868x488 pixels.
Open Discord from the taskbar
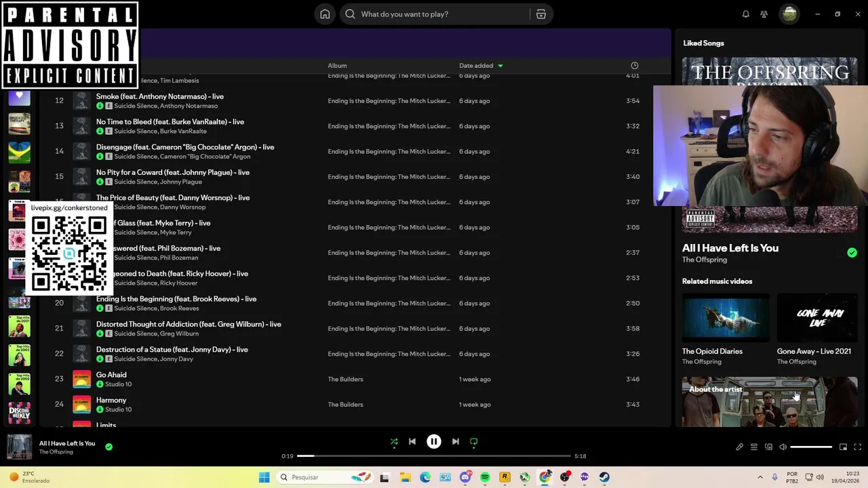pyautogui.click(x=465, y=477)
